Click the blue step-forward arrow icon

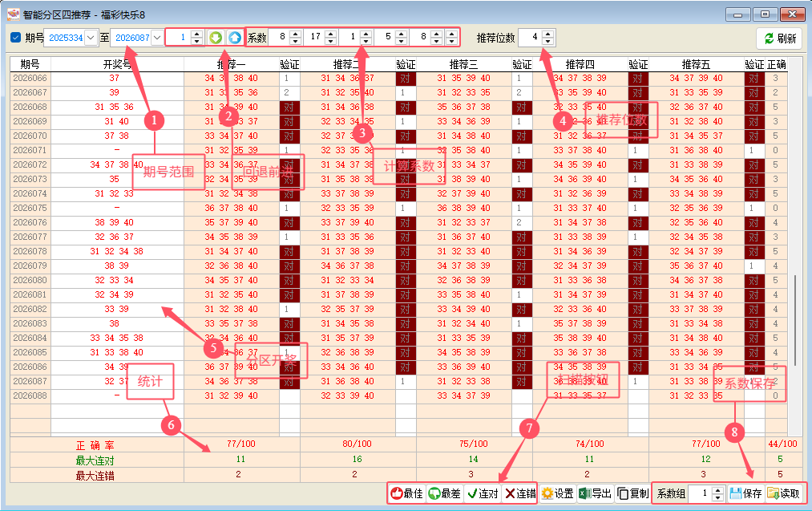[233, 38]
